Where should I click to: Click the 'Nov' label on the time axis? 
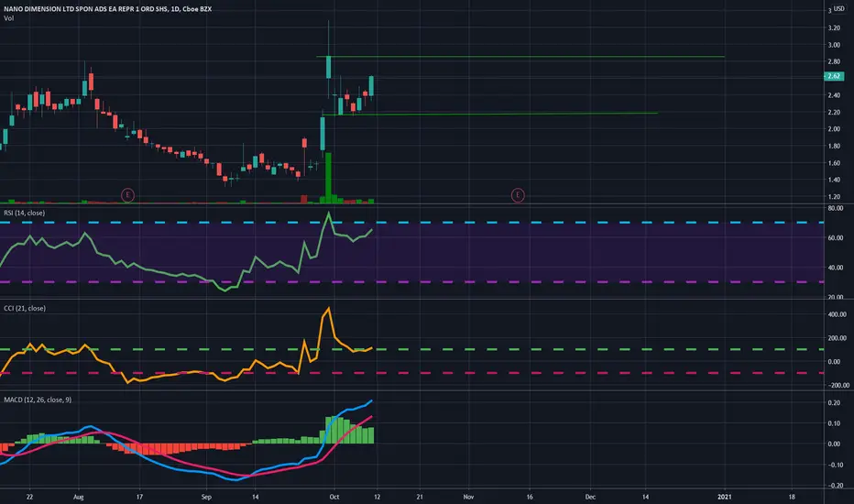tap(468, 497)
